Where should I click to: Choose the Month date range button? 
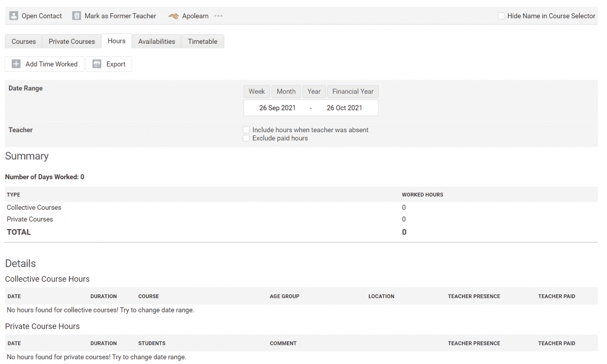point(286,92)
